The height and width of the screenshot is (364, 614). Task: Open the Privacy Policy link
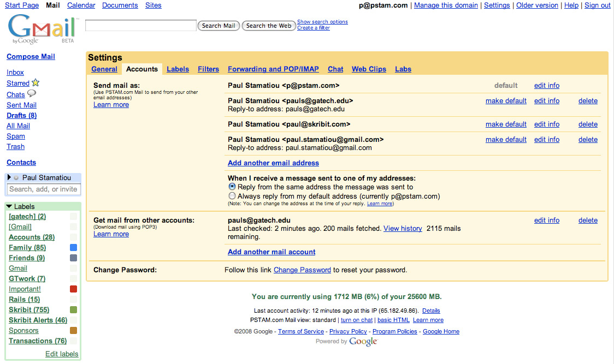coord(348,331)
